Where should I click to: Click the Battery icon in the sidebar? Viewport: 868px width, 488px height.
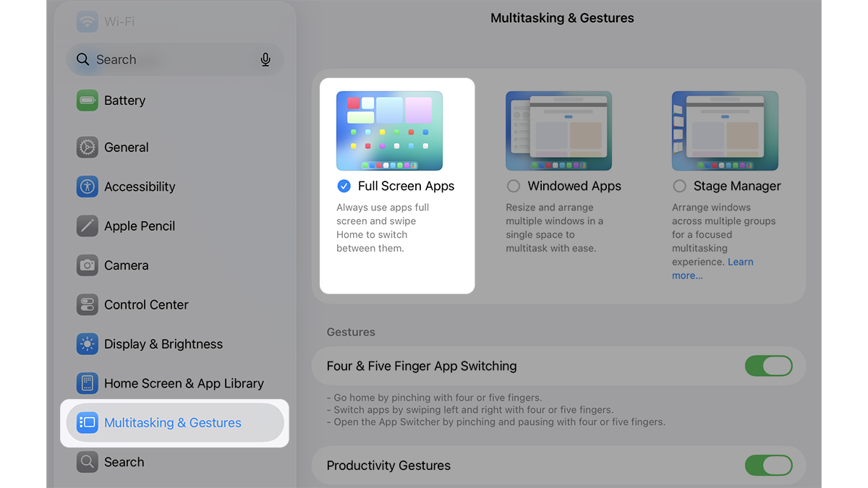click(88, 100)
